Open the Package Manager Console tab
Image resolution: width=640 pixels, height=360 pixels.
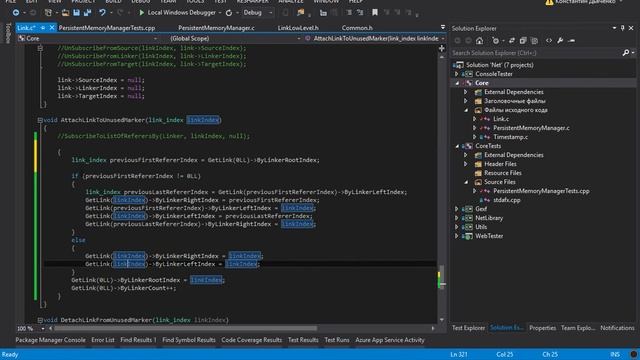click(51, 340)
